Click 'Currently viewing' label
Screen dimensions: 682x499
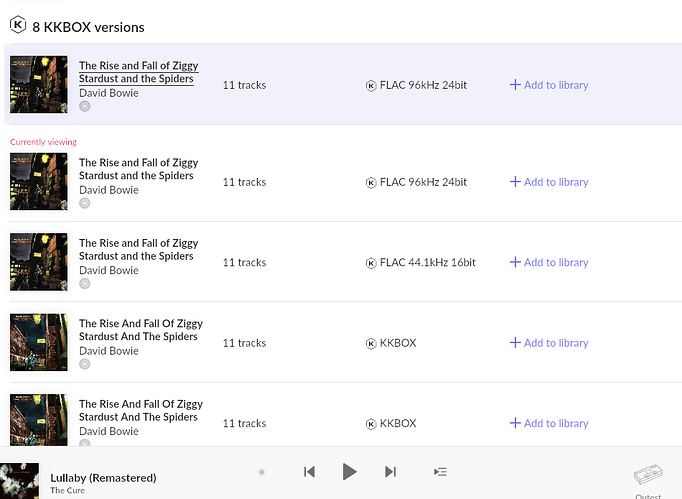43,142
